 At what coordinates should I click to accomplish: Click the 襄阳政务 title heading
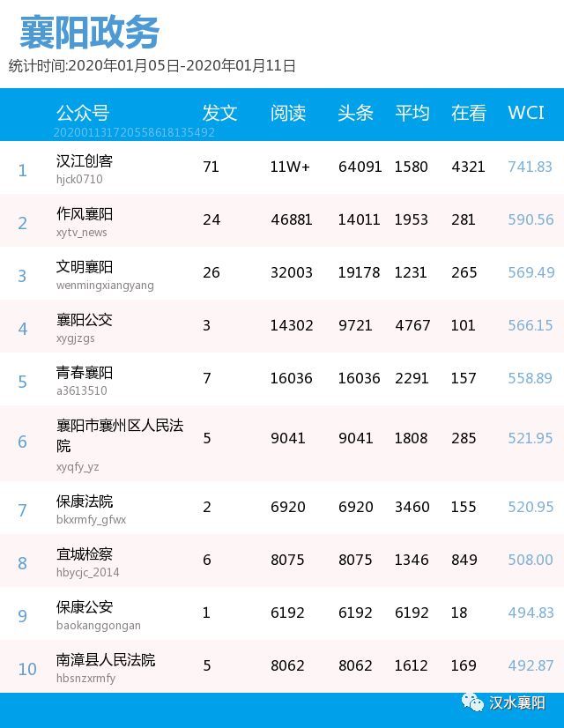click(x=90, y=32)
